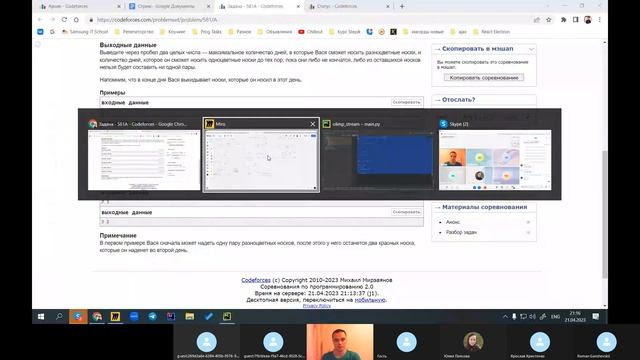The height and width of the screenshot is (360, 640).
Task: Toggle the Chrome side panel
Action: click(x=576, y=20)
